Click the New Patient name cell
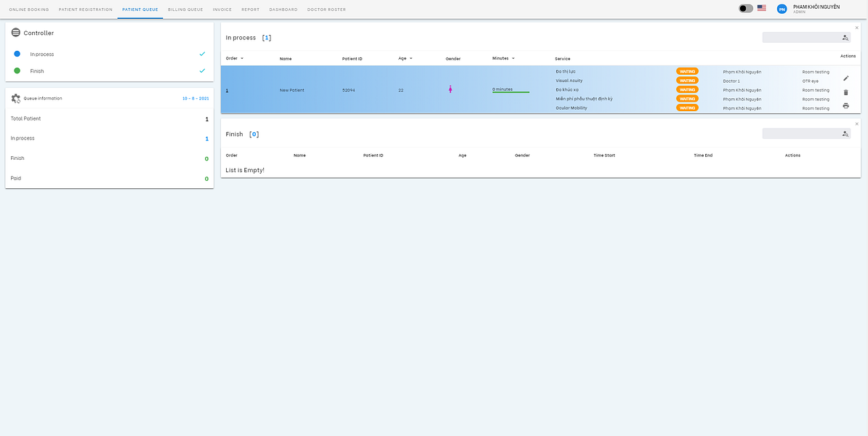This screenshot has height=436, width=868. click(292, 89)
